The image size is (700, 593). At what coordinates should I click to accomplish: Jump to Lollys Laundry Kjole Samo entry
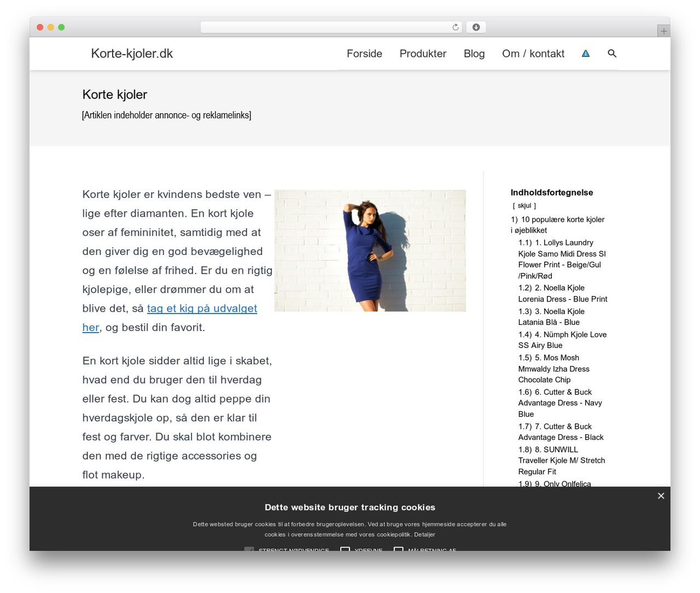click(x=562, y=259)
